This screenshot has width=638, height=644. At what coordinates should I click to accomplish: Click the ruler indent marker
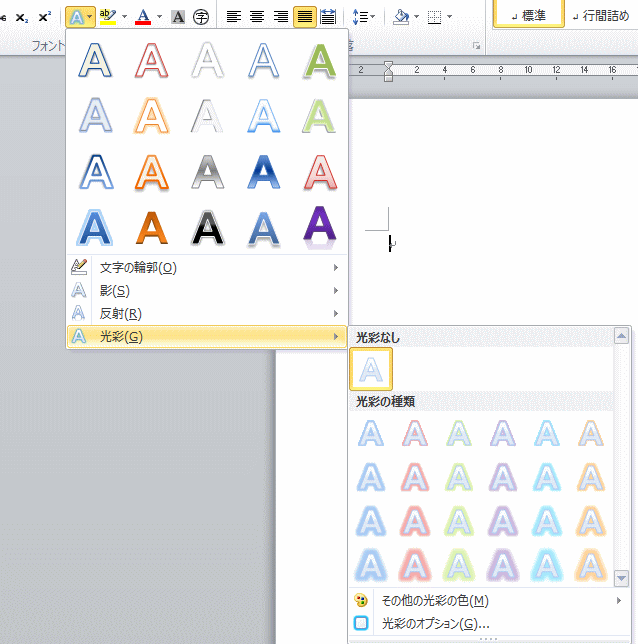[388, 71]
